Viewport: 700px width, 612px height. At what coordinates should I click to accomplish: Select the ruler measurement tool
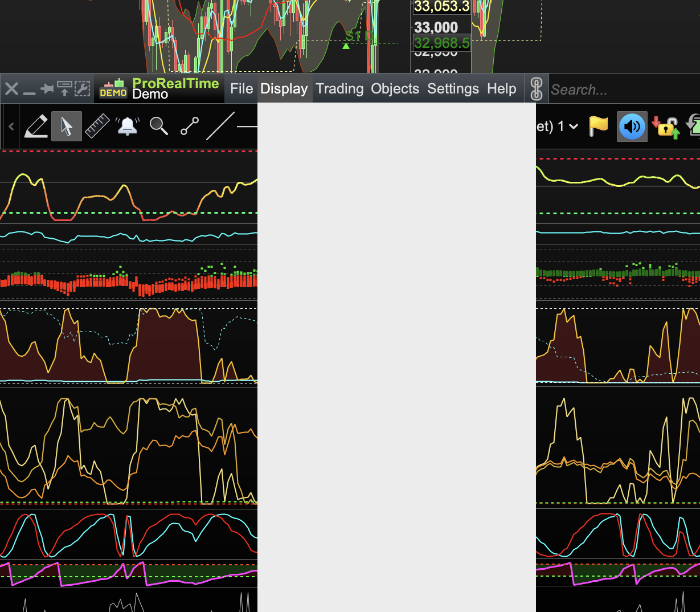(97, 126)
